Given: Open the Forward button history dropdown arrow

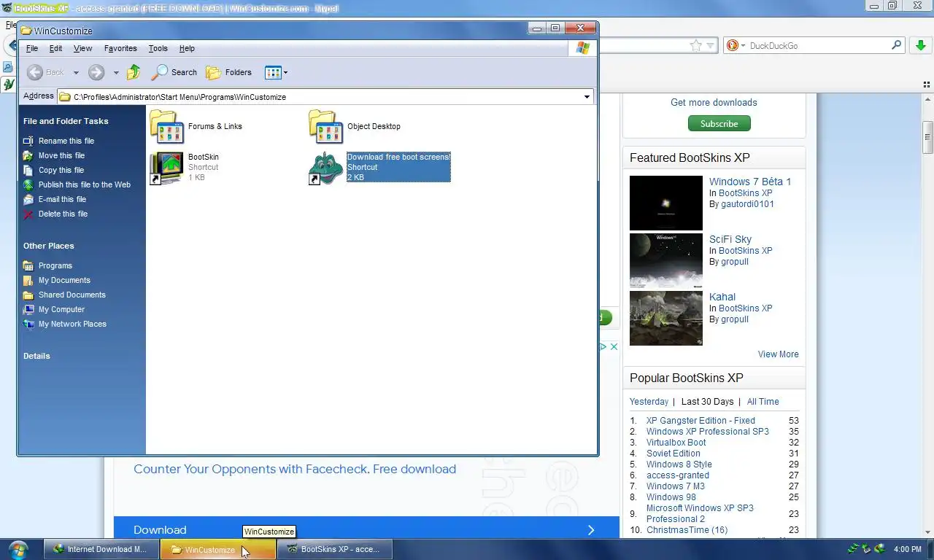Looking at the screenshot, I should pos(115,73).
